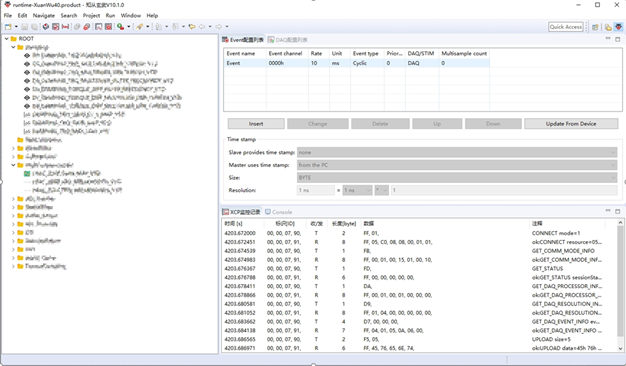Click the 'DAQ/STIM' column header

(x=422, y=53)
